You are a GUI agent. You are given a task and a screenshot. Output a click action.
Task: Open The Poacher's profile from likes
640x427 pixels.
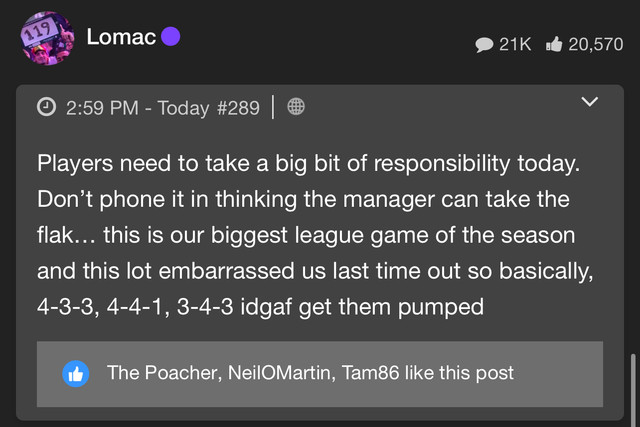[x=162, y=373]
